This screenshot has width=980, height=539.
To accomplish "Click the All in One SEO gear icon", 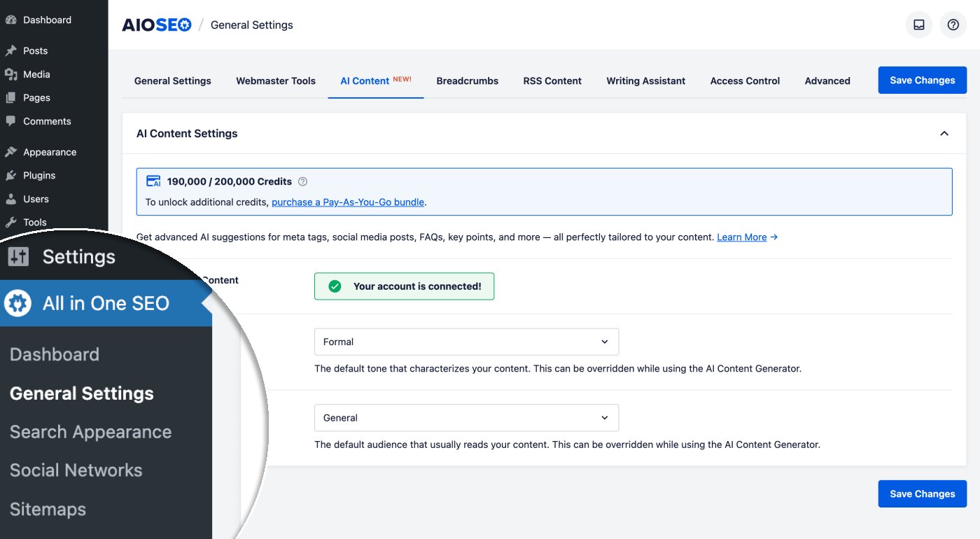I will [18, 303].
